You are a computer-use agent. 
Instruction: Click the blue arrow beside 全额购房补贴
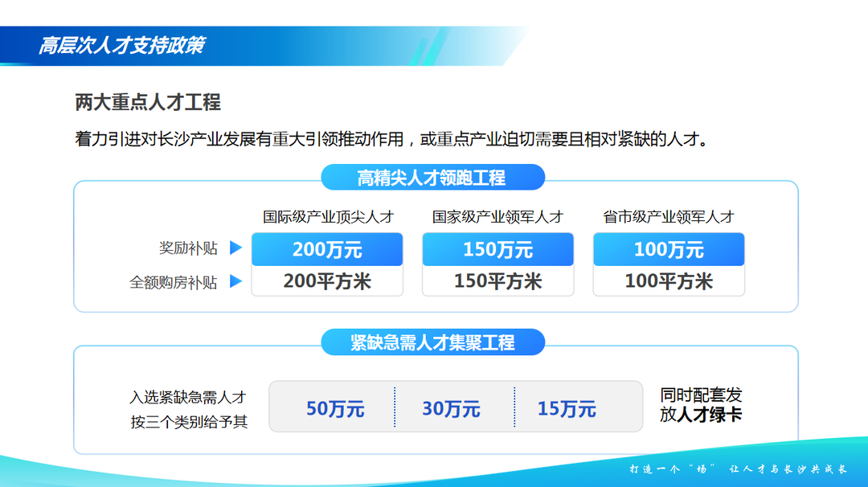click(x=236, y=282)
